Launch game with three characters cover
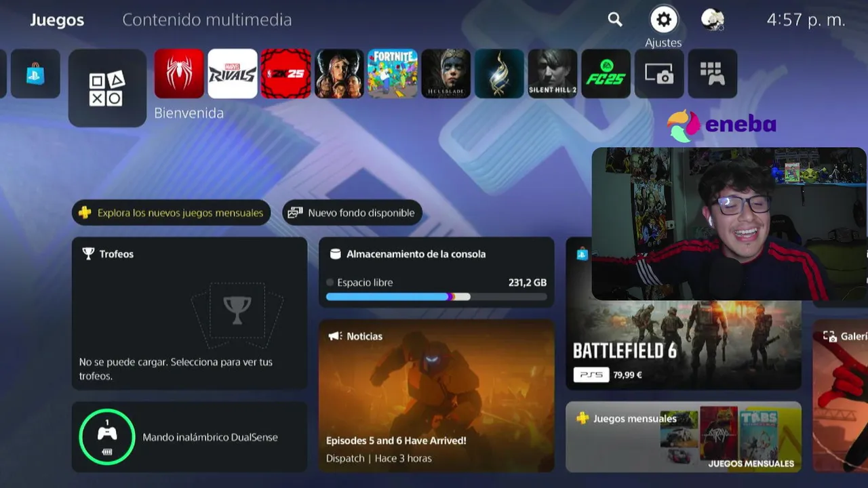This screenshot has height=488, width=868. [339, 74]
